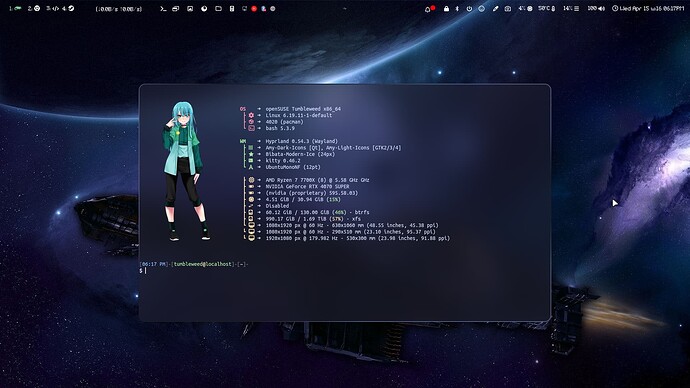Click the 58°C temperature indicator
690x388 pixels.
[x=547, y=8]
